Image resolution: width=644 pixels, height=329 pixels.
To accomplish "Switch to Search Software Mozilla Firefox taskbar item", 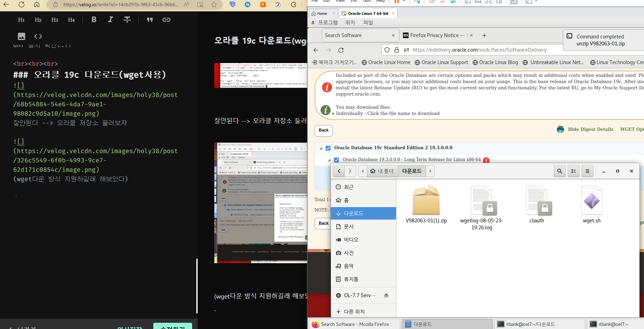I will click(354, 324).
